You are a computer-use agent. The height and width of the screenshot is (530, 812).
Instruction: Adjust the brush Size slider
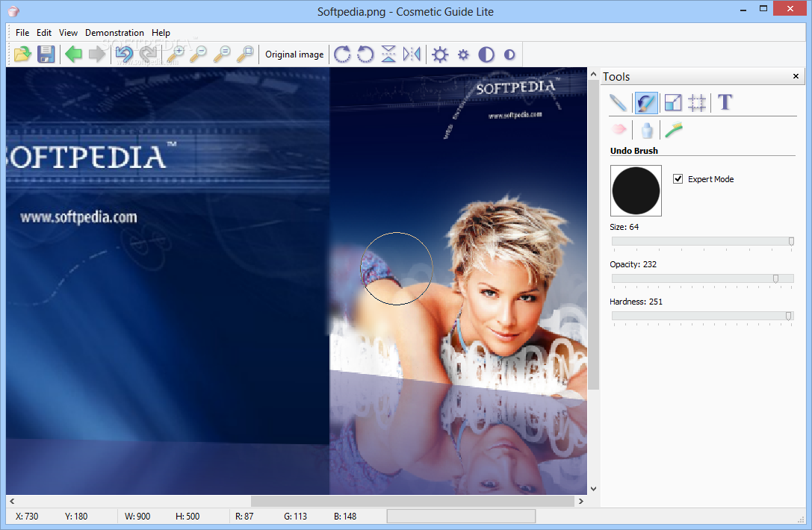(703, 241)
